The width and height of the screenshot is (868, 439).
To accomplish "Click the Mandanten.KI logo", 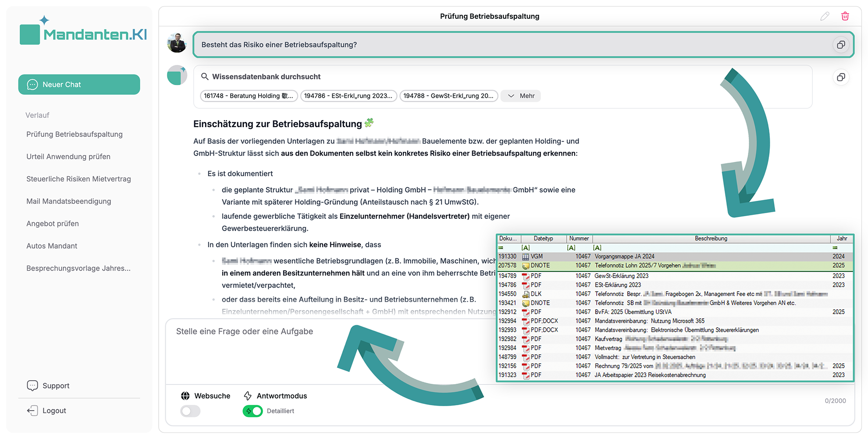I will point(83,34).
